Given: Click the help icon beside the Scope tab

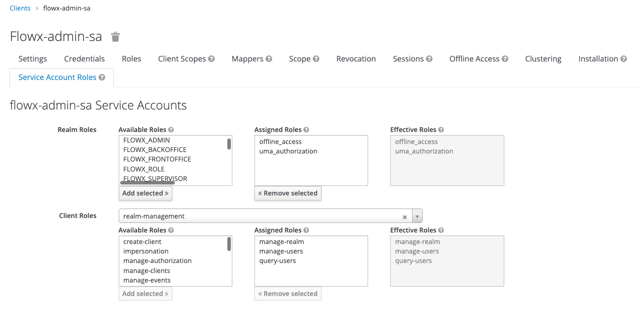Looking at the screenshot, I should coord(316,58).
